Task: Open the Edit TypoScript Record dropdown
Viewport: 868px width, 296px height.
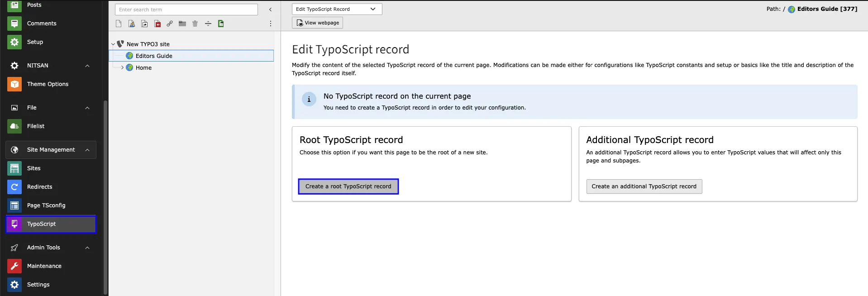Action: tap(337, 9)
